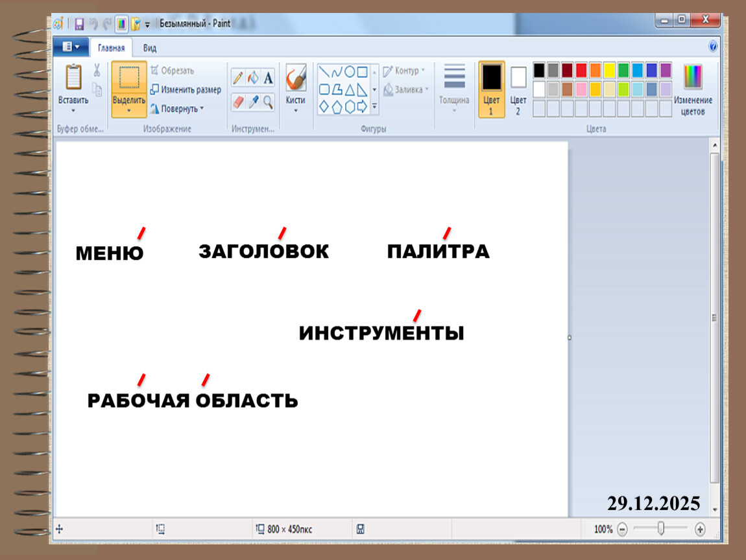The image size is (746, 560).
Task: Select the Text tool
Action: (x=268, y=78)
